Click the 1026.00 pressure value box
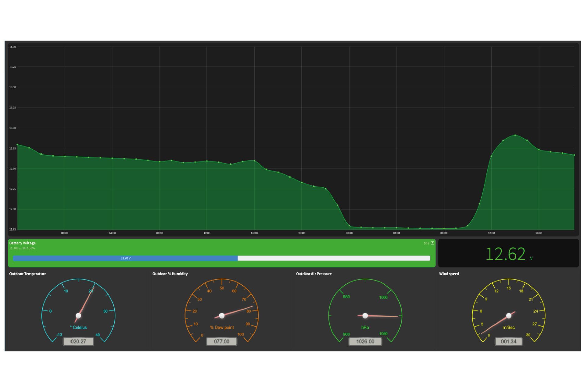The image size is (588, 392). click(365, 341)
